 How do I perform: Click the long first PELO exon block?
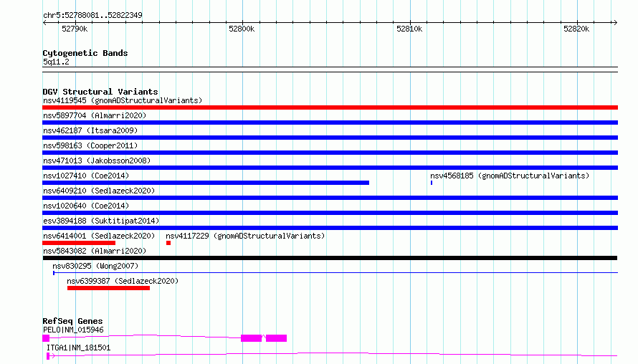coord(251,338)
